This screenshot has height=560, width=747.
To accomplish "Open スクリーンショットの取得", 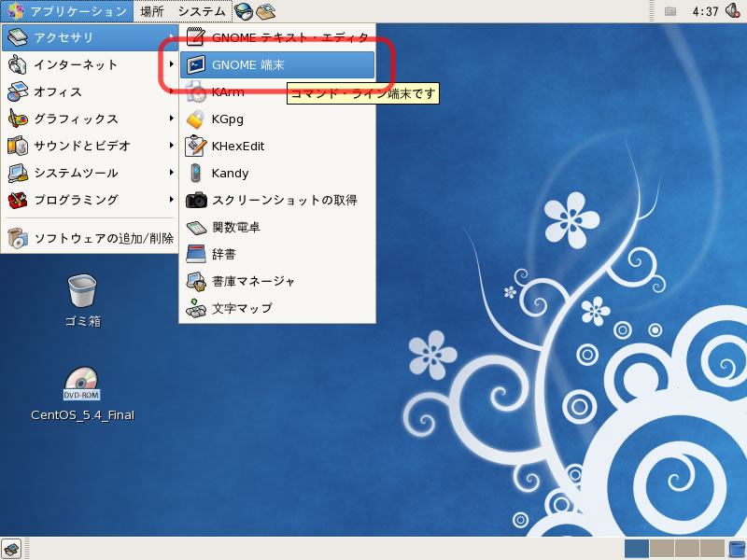I will coord(277,200).
